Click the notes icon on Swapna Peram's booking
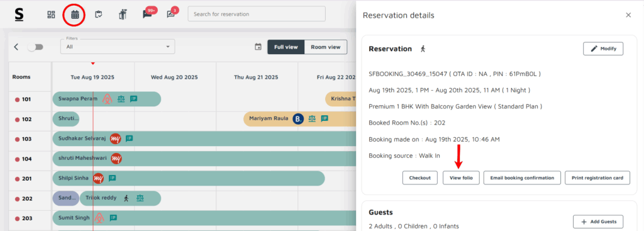The image size is (644, 231). coord(133,99)
